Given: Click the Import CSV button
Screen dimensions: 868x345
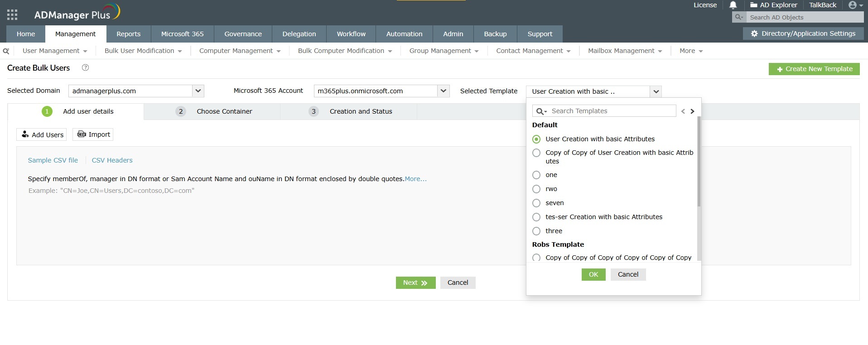Looking at the screenshot, I should [93, 134].
